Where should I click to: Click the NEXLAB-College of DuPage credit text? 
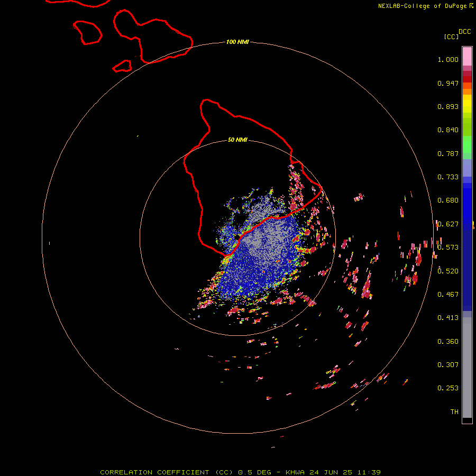coord(422,6)
